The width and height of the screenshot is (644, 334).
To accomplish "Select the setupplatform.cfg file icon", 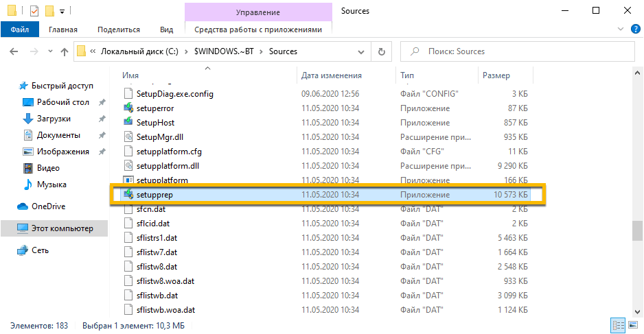I will 128,151.
